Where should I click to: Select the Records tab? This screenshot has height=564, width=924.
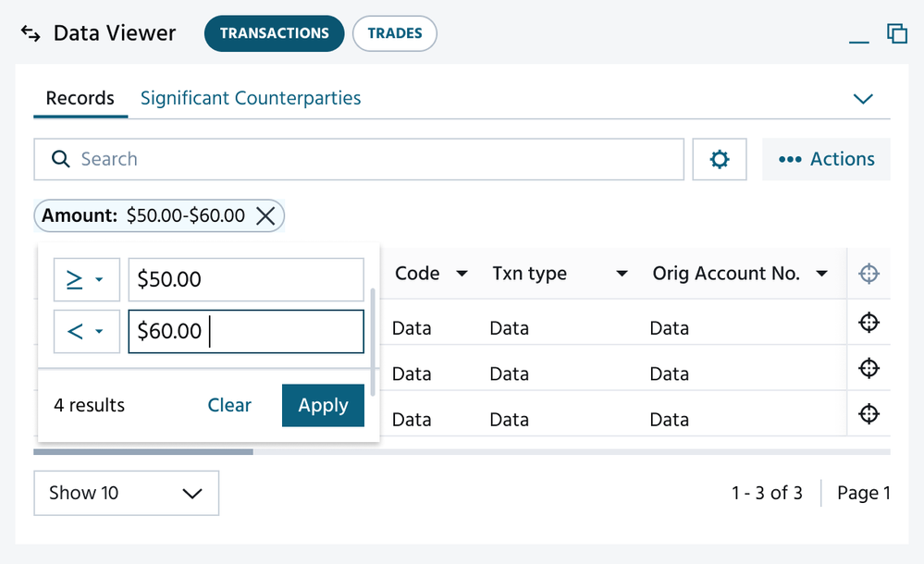pos(80,98)
